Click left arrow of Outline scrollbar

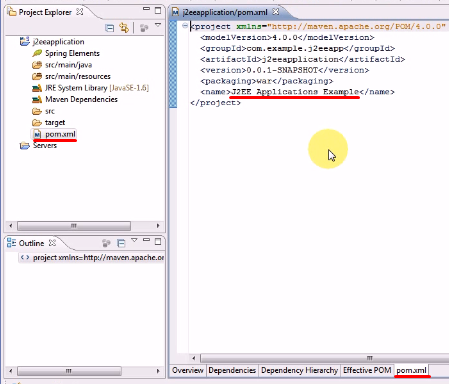click(11, 371)
